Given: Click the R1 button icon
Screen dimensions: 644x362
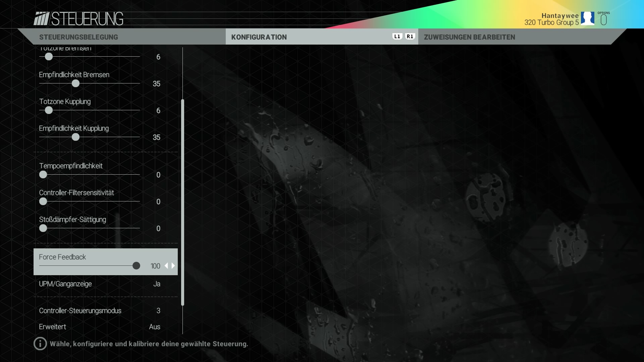Looking at the screenshot, I should pyautogui.click(x=410, y=37).
